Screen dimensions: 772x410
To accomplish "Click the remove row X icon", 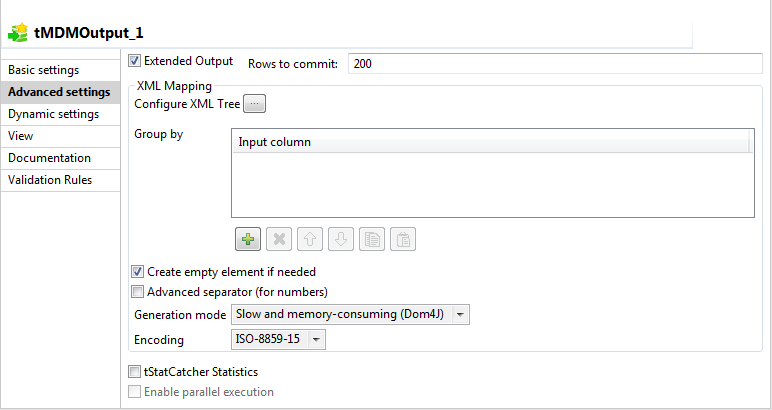I will [x=277, y=239].
